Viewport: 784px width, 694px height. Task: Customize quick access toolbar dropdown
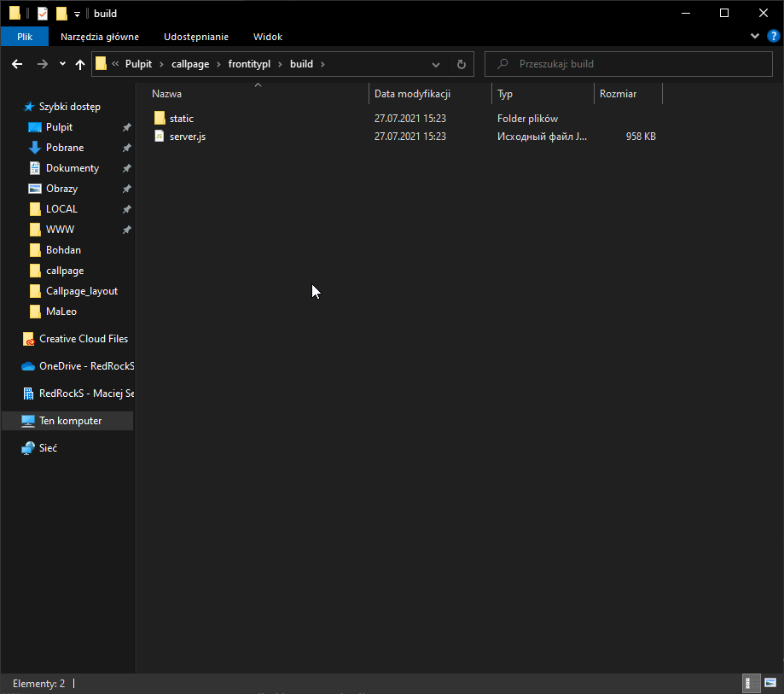pyautogui.click(x=77, y=15)
